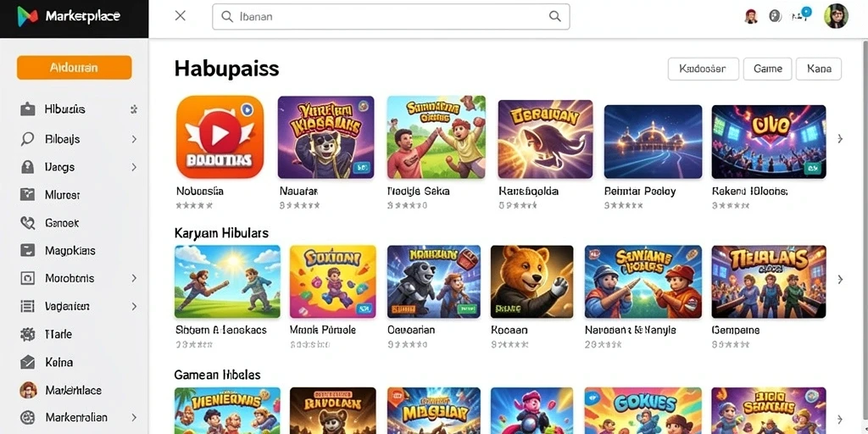Close the search with X icon
Screen dimensions: 868x434
180,16
